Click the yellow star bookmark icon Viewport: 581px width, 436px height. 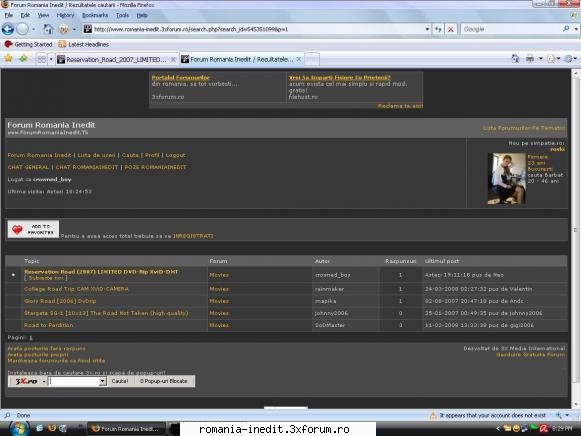(x=9, y=59)
